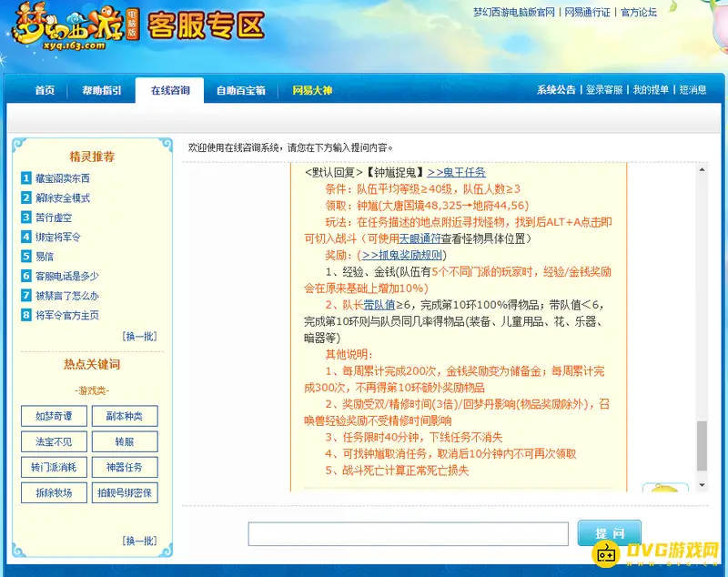This screenshot has height=577, width=728.
Task: Click the 拆除牧场 keyword button
Action: point(54,492)
